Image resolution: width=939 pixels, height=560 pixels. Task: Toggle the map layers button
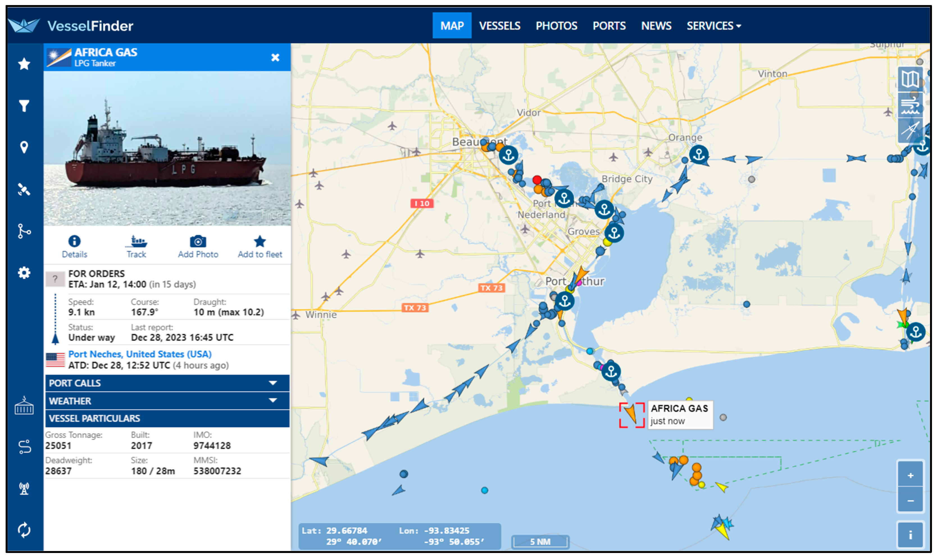point(910,80)
